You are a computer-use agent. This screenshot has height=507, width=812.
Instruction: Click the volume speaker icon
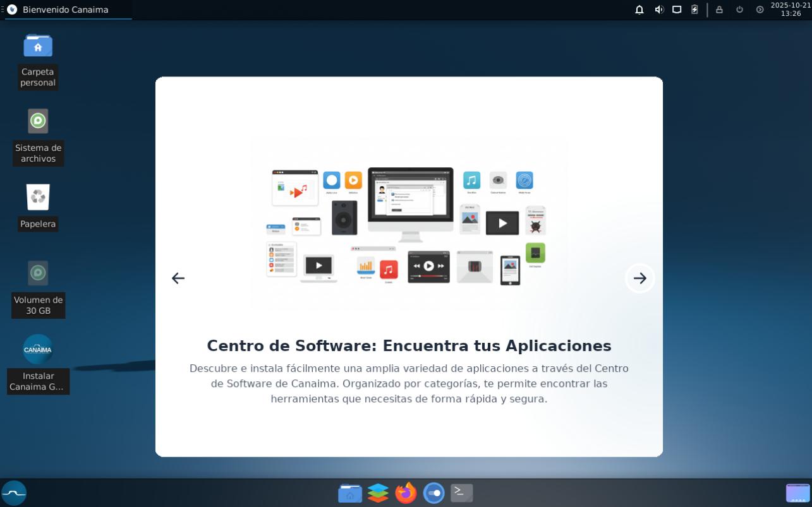(x=659, y=9)
